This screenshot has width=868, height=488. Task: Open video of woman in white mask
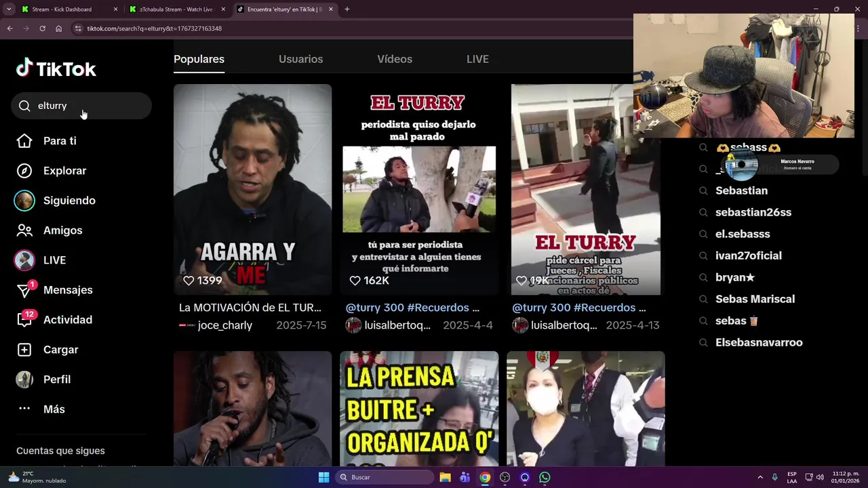(x=585, y=409)
